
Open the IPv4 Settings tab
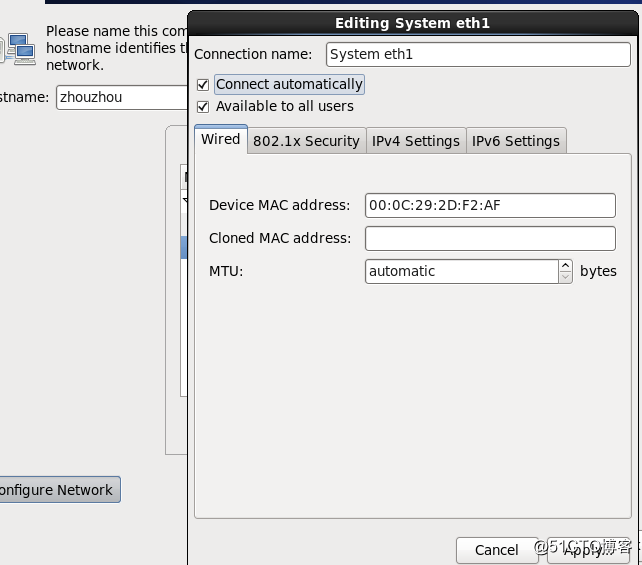coord(416,141)
